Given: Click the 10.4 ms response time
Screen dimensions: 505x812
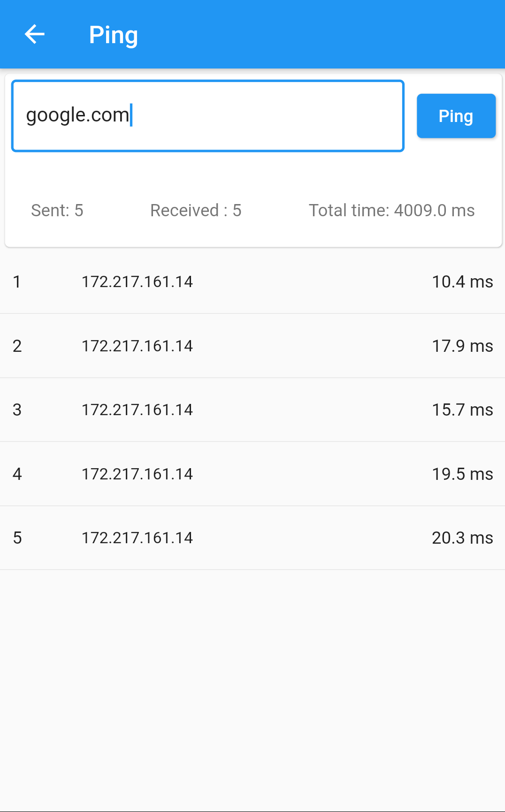Looking at the screenshot, I should pyautogui.click(x=462, y=282).
